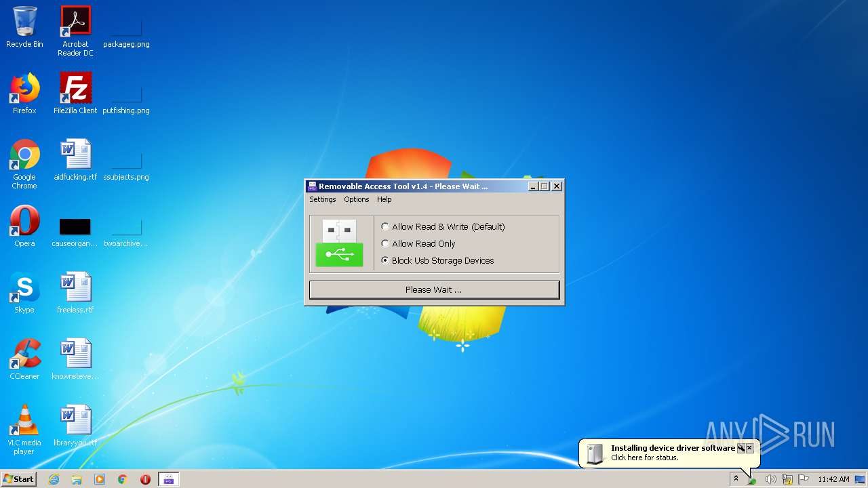This screenshot has height=488, width=868.
Task: Select the packageg.png desktop file
Action: click(126, 27)
